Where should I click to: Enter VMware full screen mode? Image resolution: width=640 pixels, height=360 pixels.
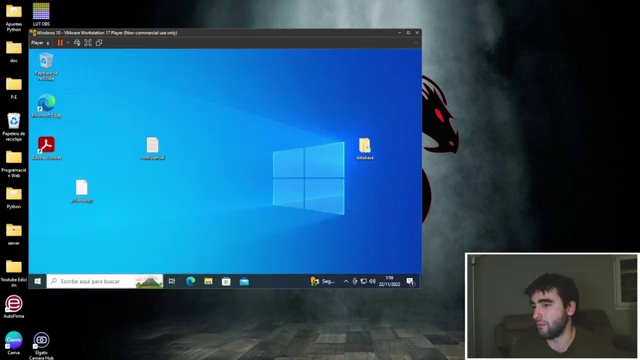click(88, 43)
